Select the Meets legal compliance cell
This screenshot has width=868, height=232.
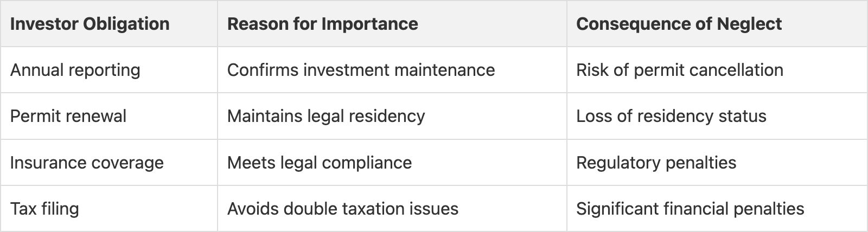point(319,163)
